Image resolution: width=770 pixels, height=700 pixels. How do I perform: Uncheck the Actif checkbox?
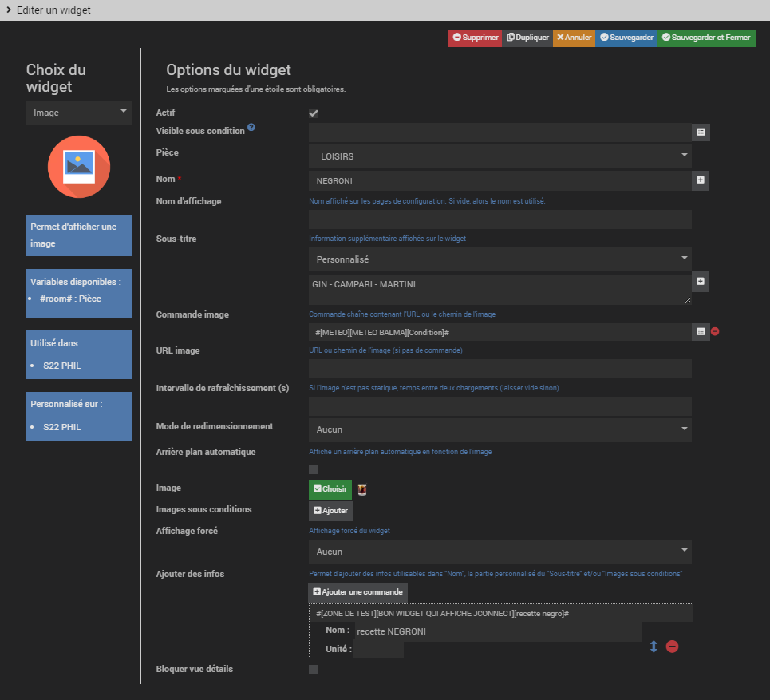point(314,113)
